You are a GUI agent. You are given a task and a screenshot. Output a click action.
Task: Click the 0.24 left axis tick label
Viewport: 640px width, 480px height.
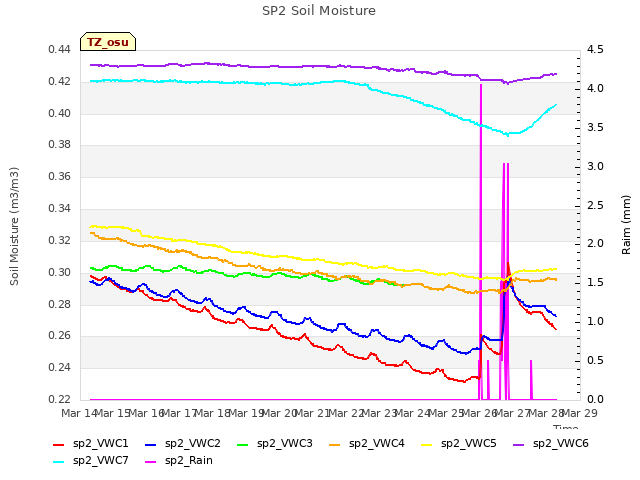[60, 367]
